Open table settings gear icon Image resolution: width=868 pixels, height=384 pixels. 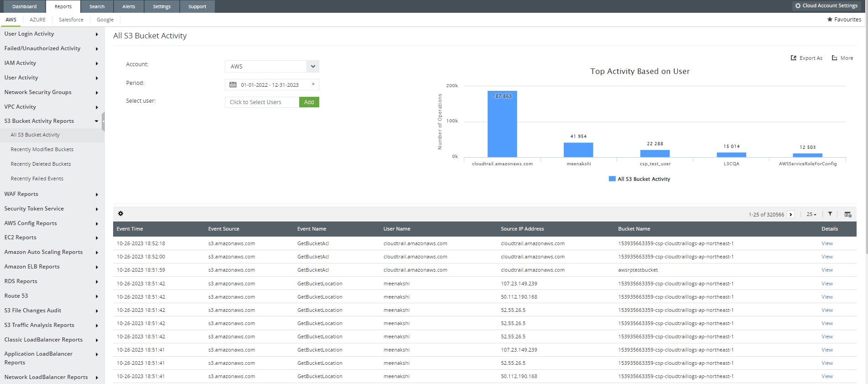[x=120, y=214]
